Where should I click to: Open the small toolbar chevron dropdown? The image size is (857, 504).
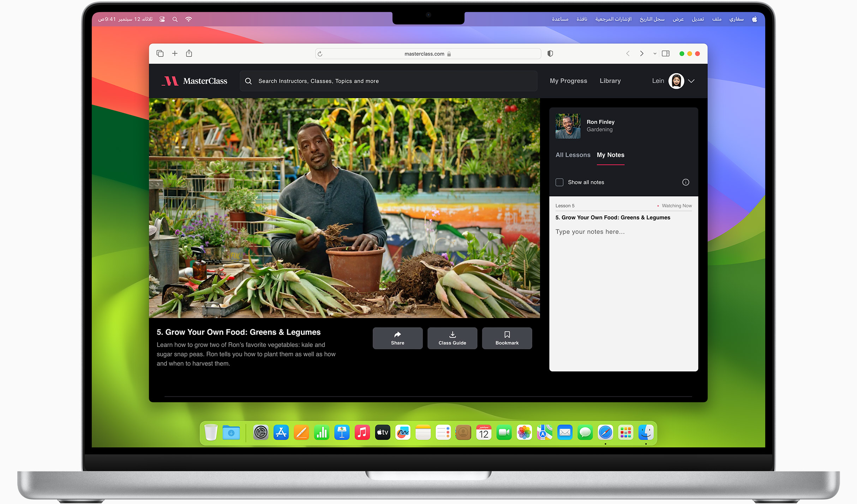(655, 54)
